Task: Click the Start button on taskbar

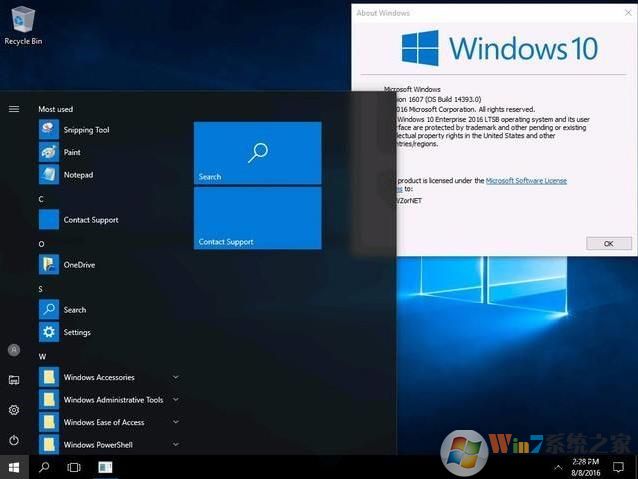Action: tap(14, 467)
